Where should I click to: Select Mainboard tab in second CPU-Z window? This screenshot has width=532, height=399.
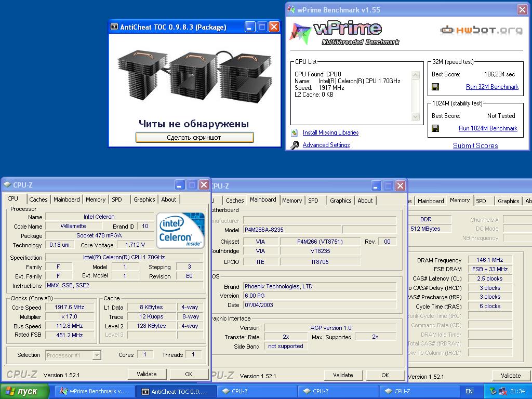click(x=263, y=199)
